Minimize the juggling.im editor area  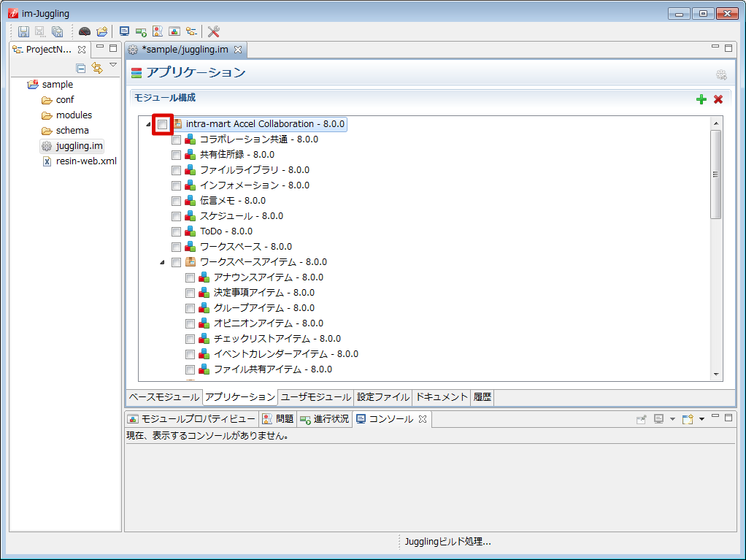click(x=715, y=47)
